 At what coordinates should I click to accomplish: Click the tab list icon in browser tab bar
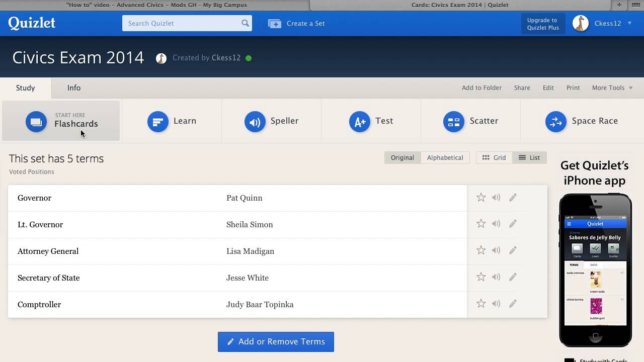point(636,5)
